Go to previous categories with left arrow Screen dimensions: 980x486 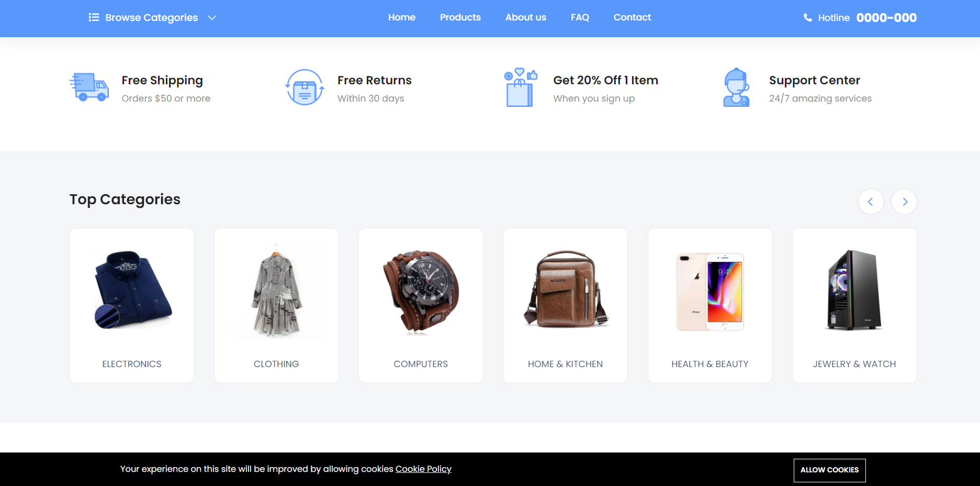point(871,202)
